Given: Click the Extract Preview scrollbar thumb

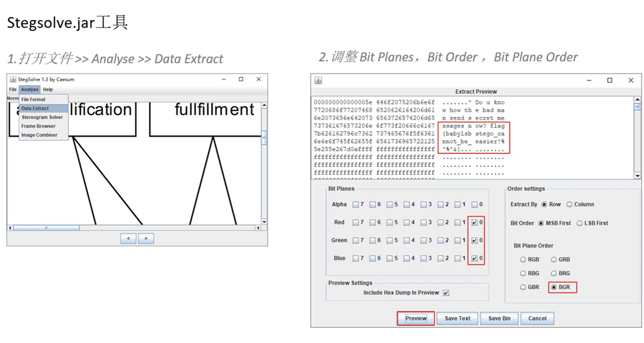Looking at the screenshot, I should pos(637,107).
